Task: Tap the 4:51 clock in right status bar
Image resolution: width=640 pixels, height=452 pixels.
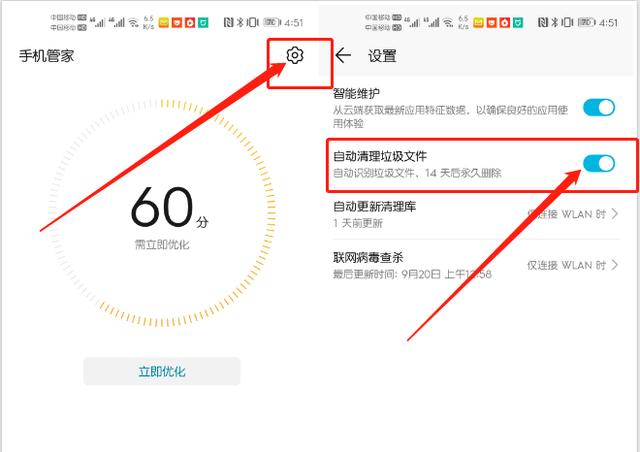Action: click(608, 22)
